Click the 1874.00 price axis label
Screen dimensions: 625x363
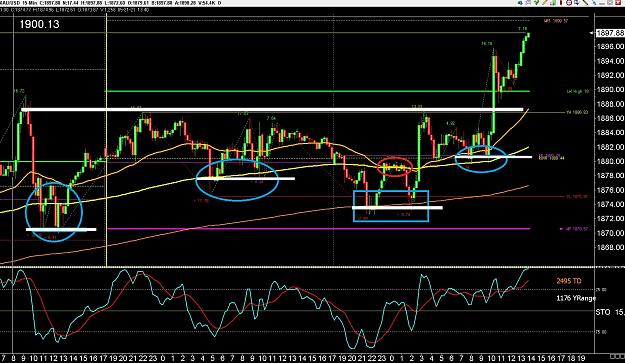(x=610, y=204)
